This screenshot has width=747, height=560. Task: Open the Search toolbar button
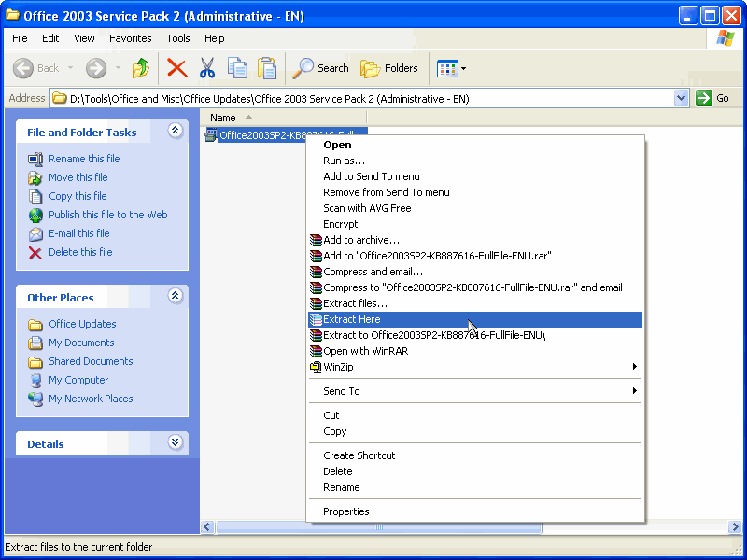pos(320,68)
